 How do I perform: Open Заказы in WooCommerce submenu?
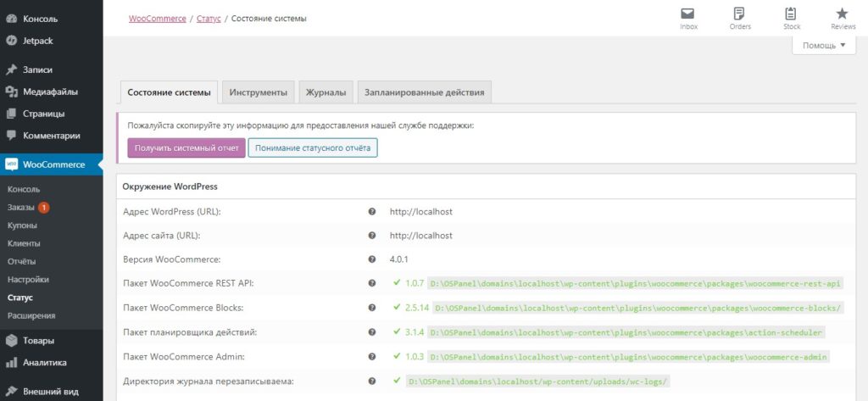pyautogui.click(x=21, y=207)
